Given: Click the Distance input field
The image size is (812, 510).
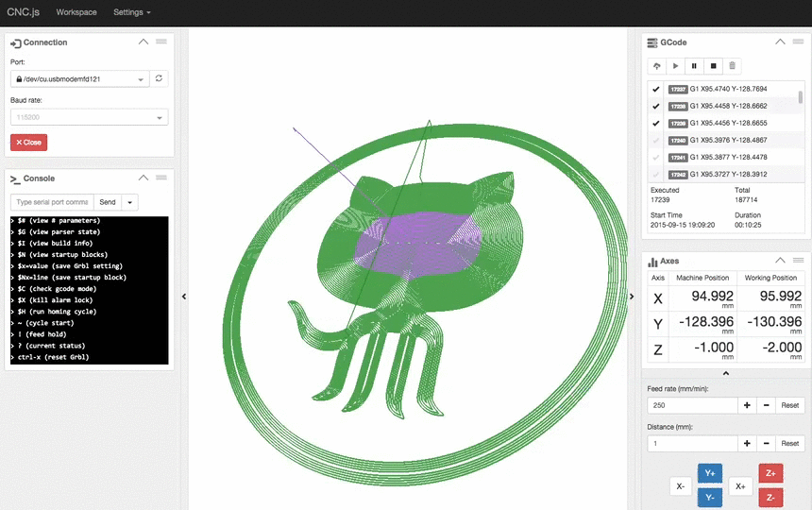Looking at the screenshot, I should coord(692,444).
